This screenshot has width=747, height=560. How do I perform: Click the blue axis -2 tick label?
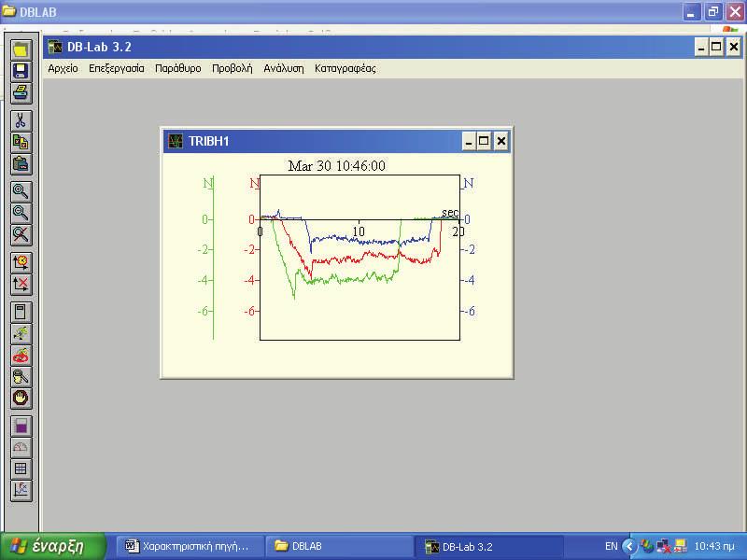pos(470,249)
